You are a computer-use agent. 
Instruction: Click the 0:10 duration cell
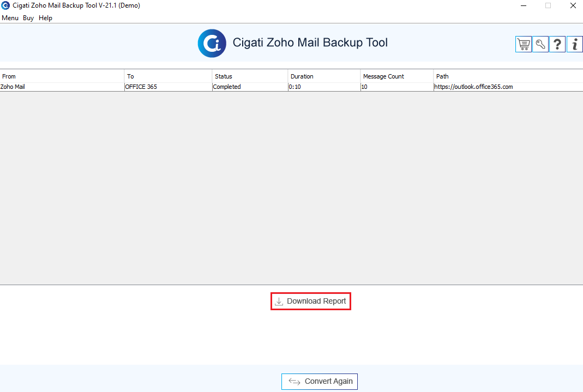click(x=324, y=87)
